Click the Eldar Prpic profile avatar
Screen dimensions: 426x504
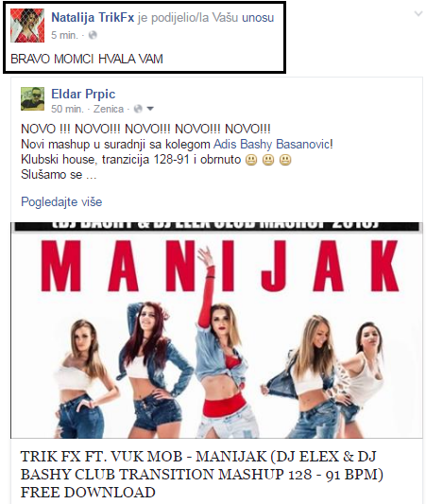[x=32, y=98]
